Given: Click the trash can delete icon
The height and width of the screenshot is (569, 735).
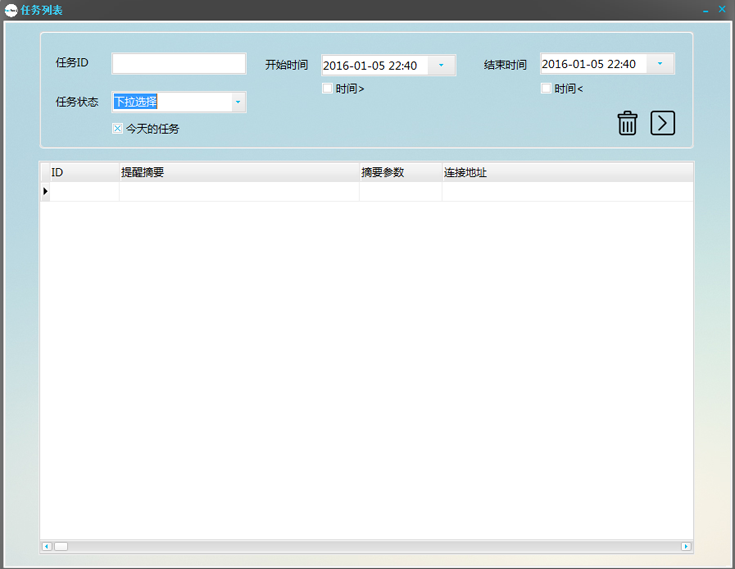Looking at the screenshot, I should [627, 123].
